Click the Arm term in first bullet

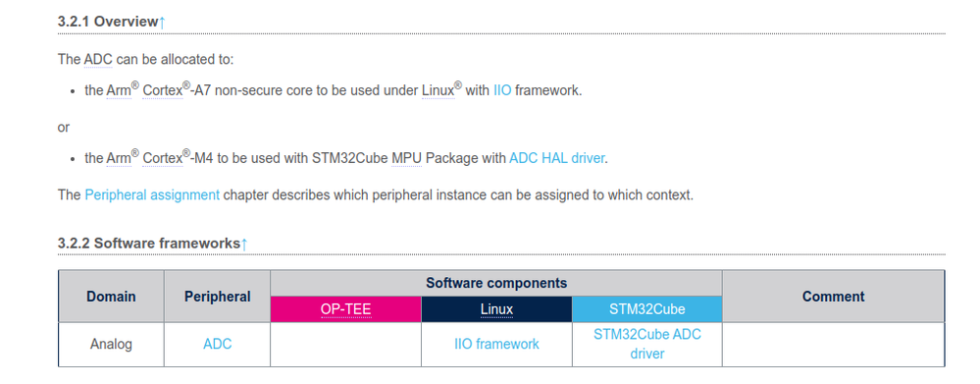click(x=119, y=90)
